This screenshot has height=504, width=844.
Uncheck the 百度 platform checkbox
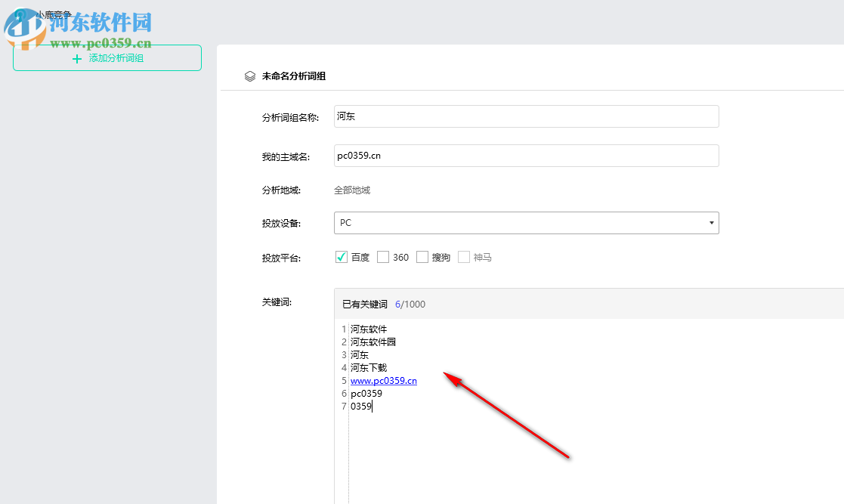(x=342, y=257)
